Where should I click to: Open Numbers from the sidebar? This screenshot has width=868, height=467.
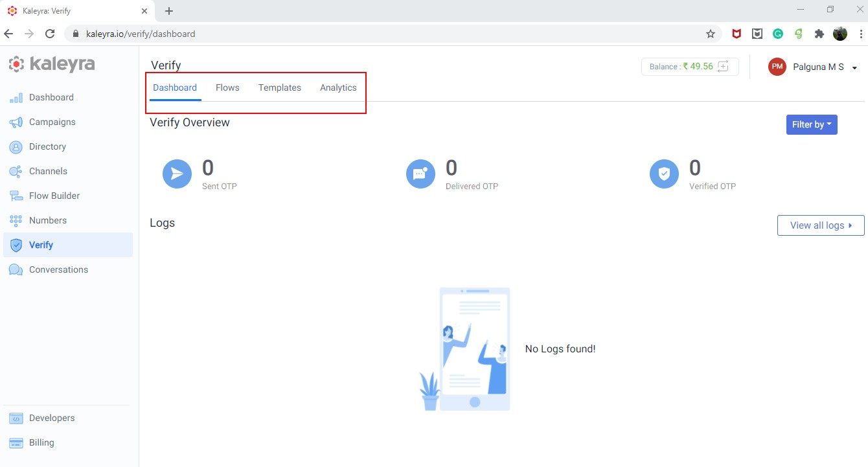[x=68, y=220]
